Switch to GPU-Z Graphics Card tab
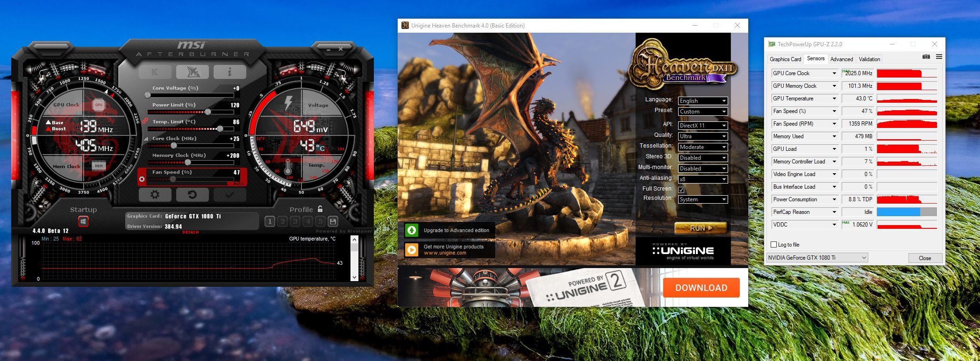Image resolution: width=980 pixels, height=361 pixels. click(785, 59)
